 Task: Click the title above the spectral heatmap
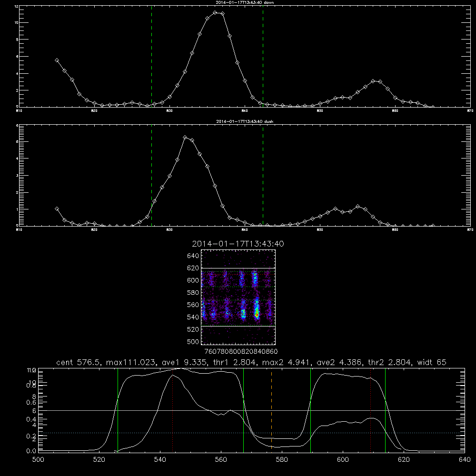click(238, 244)
